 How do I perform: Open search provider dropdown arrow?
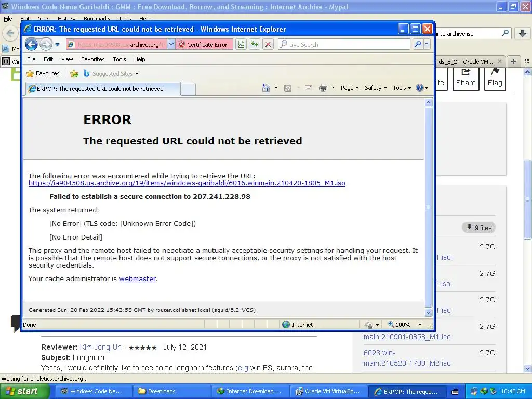427,44
